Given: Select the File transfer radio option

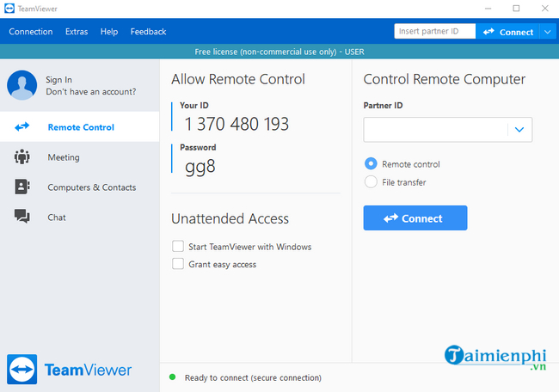Looking at the screenshot, I should point(371,181).
